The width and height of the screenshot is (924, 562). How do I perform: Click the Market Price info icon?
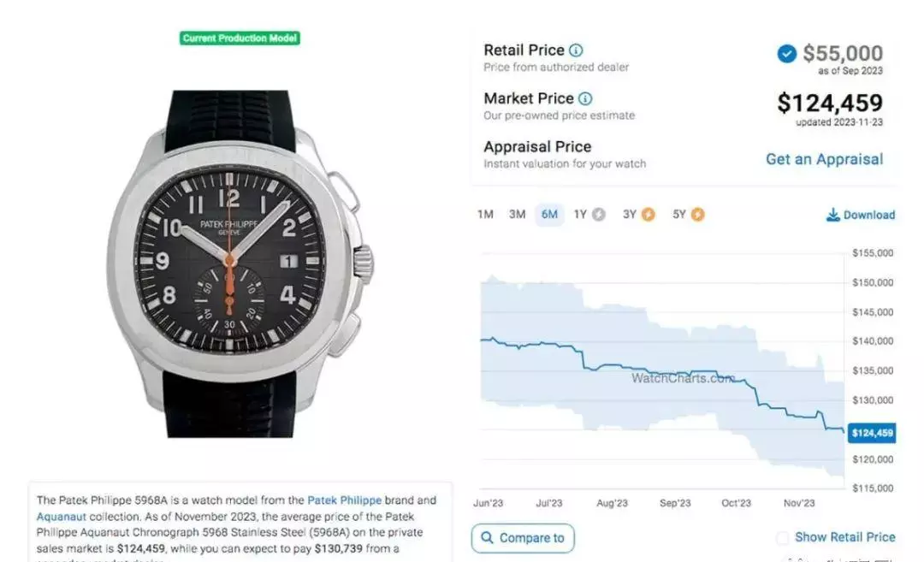(585, 99)
